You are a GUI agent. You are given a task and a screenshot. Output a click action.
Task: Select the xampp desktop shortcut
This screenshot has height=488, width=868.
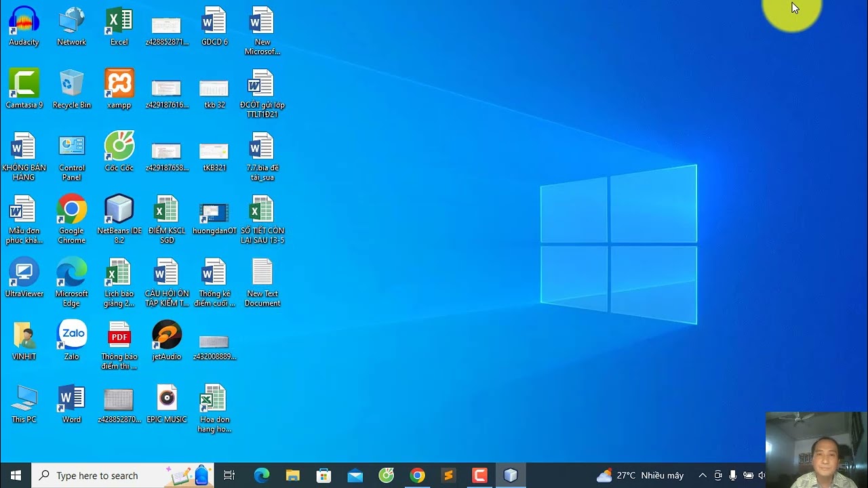point(119,89)
